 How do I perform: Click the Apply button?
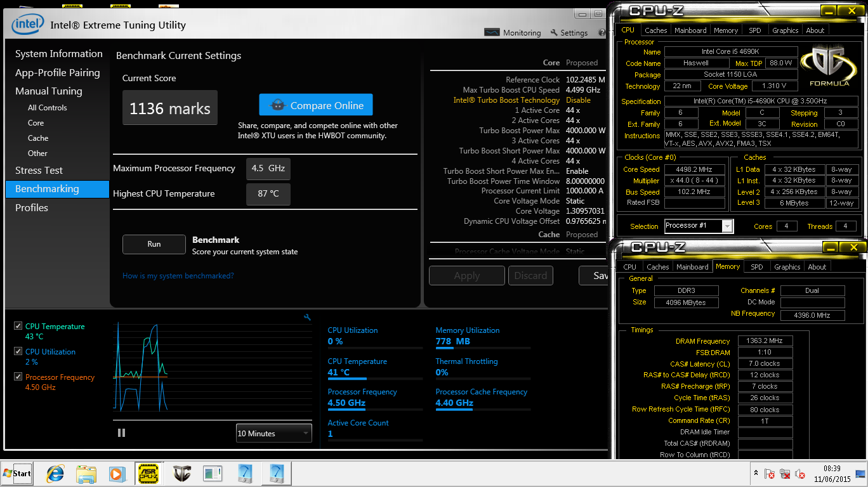[467, 275]
